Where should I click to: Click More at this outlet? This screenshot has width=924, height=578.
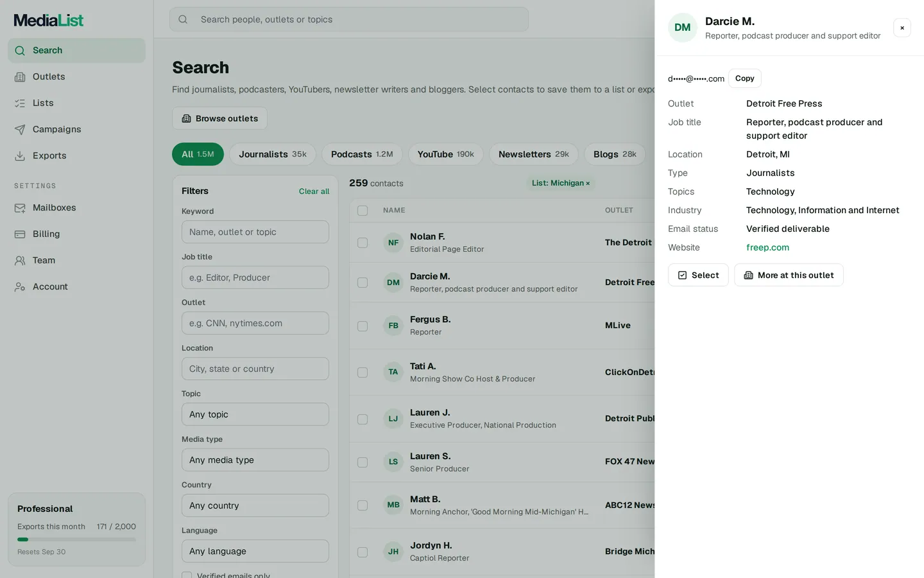(789, 275)
